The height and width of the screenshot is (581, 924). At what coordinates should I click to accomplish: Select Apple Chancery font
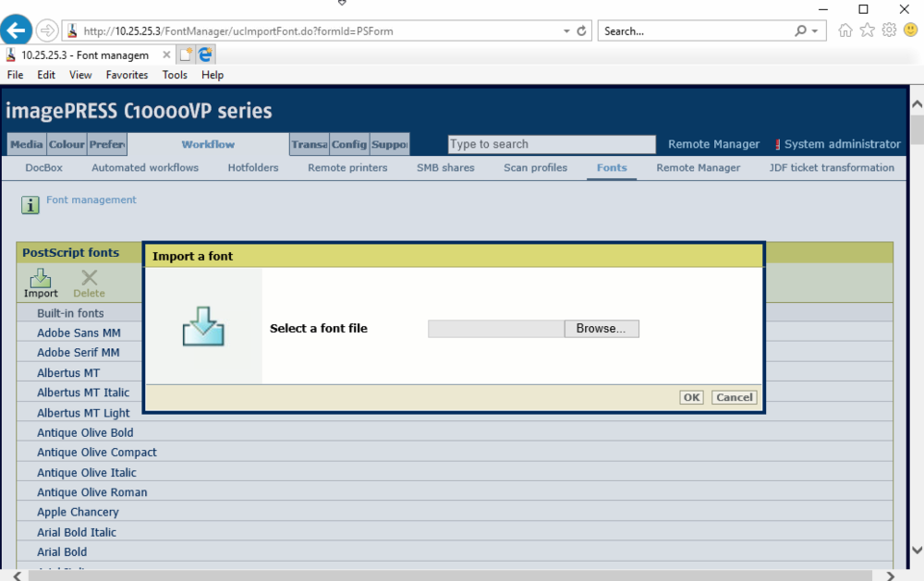[78, 512]
